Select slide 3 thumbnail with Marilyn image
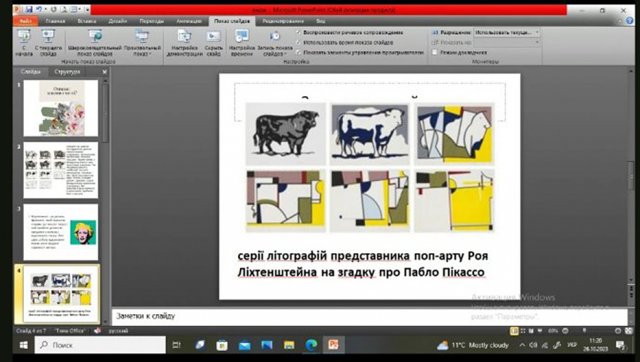640x362 pixels. [61, 232]
